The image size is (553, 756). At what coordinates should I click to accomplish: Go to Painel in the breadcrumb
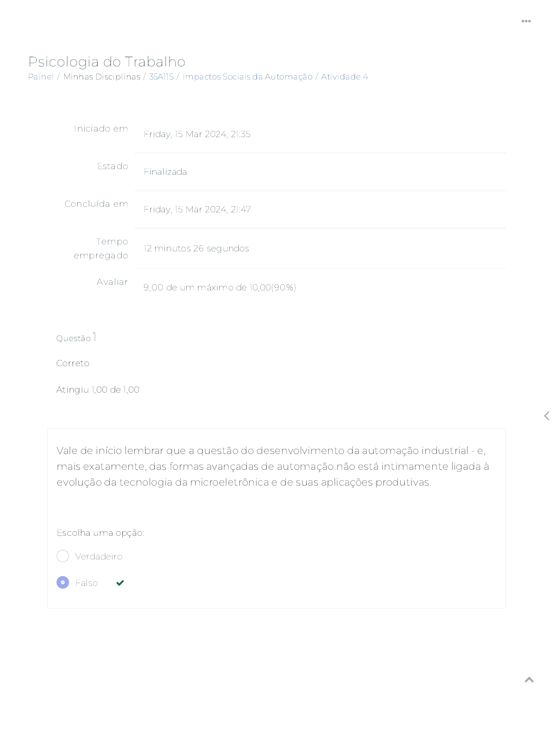41,77
